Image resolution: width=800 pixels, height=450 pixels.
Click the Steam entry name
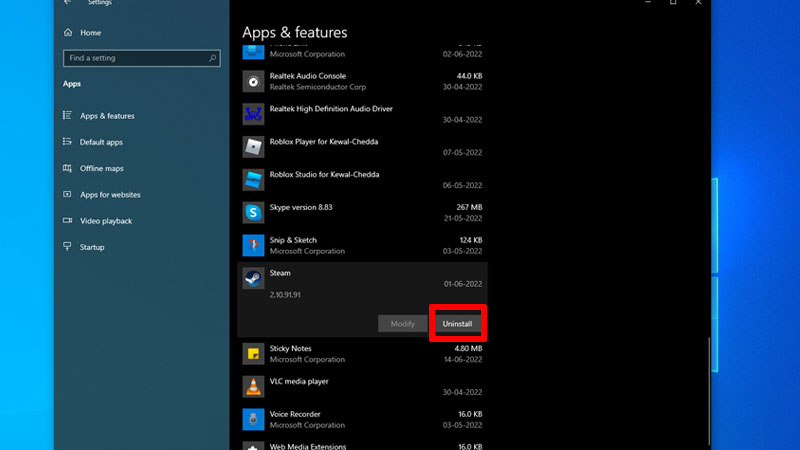coord(280,273)
